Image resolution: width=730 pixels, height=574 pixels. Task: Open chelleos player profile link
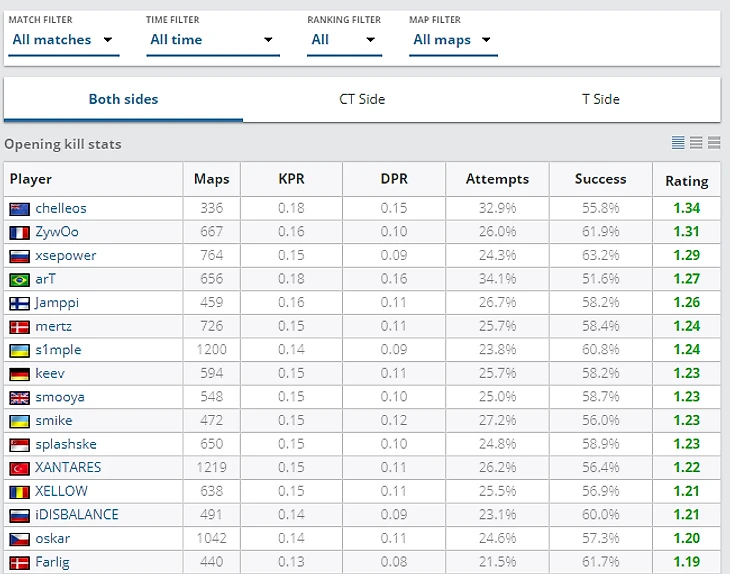[x=61, y=208]
